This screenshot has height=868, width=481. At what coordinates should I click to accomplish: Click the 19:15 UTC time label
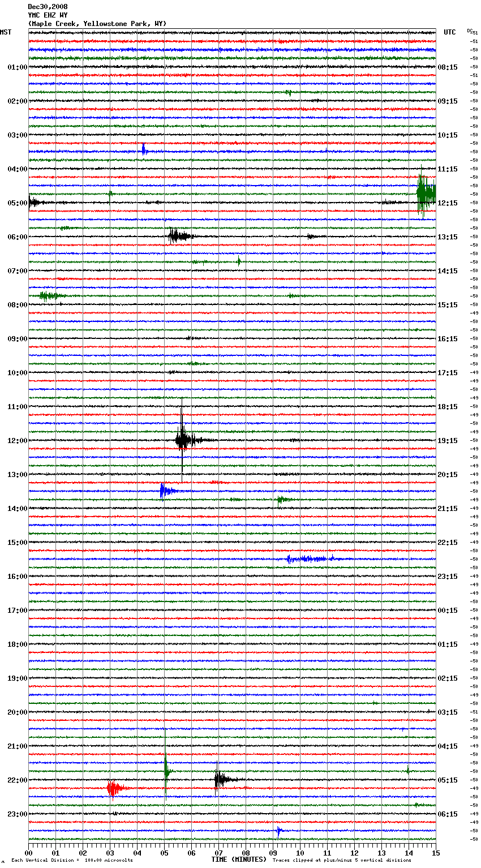448,441
